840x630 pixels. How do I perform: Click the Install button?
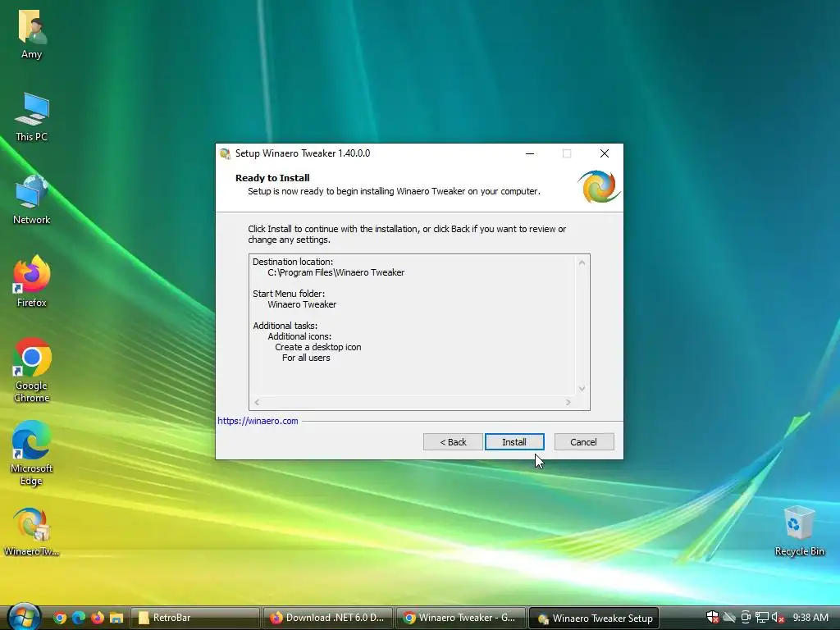[x=514, y=442]
